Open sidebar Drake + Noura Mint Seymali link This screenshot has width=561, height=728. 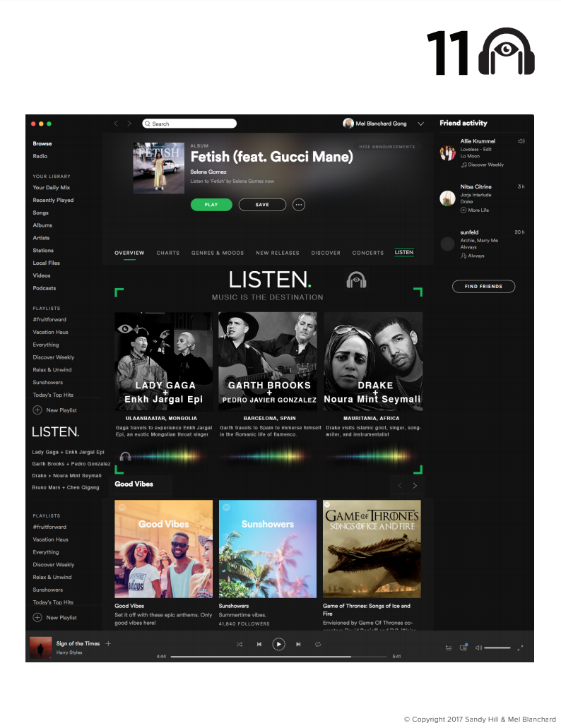click(x=66, y=475)
